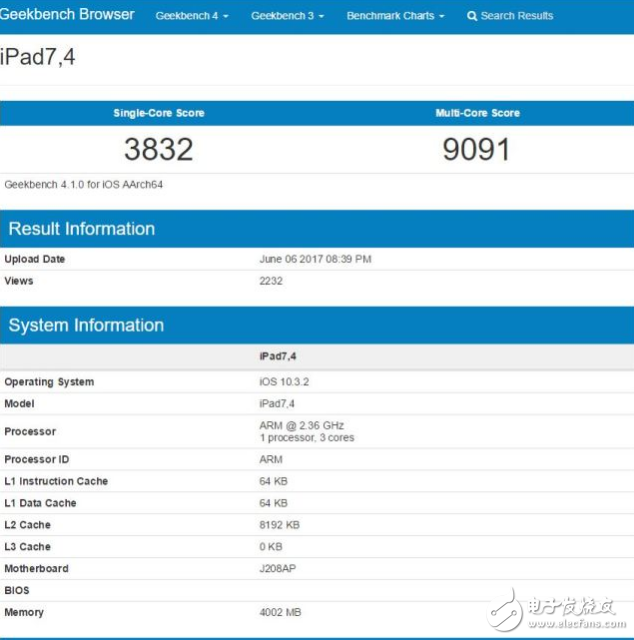Select the 8192 KB value
The width and height of the screenshot is (634, 640).
(279, 525)
